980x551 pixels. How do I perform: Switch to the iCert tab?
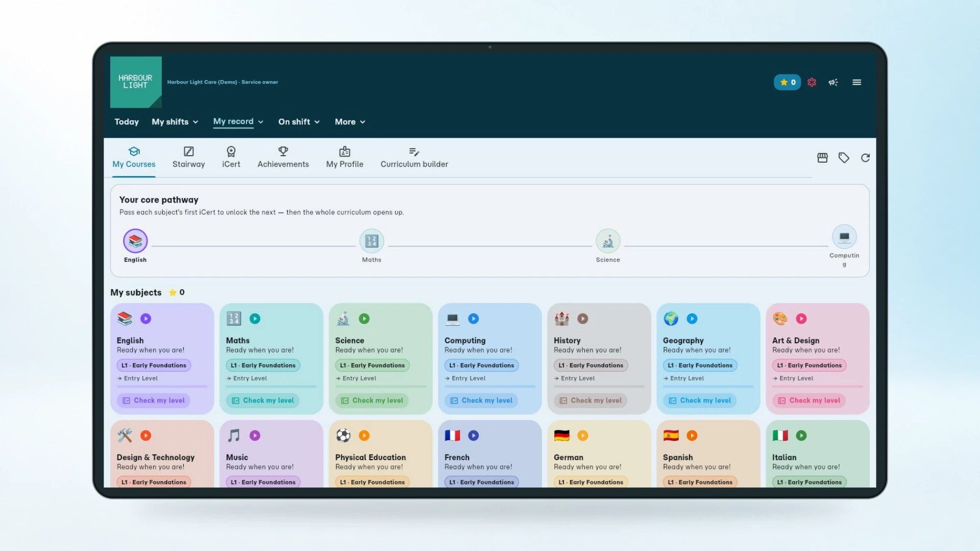click(x=231, y=158)
